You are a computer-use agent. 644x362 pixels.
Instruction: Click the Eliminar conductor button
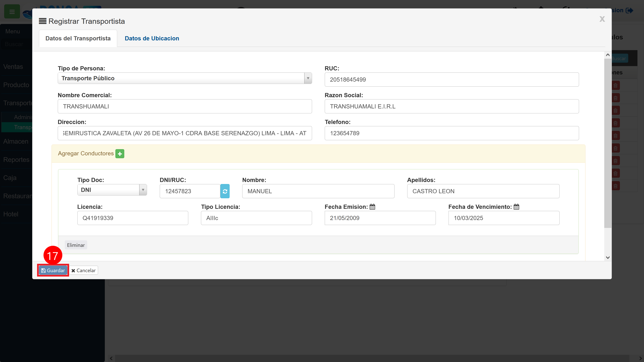pyautogui.click(x=76, y=245)
